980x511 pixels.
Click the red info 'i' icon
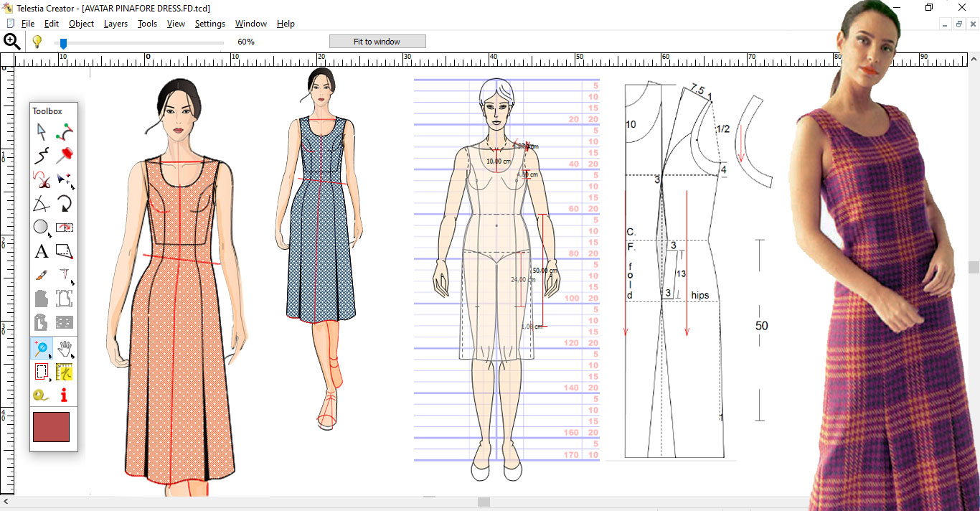(65, 395)
